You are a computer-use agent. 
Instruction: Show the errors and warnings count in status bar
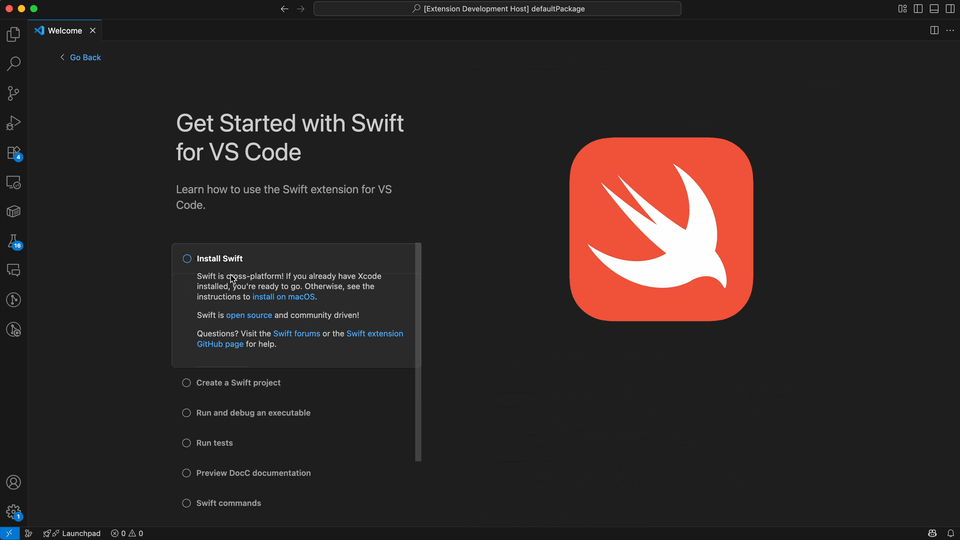pos(127,533)
